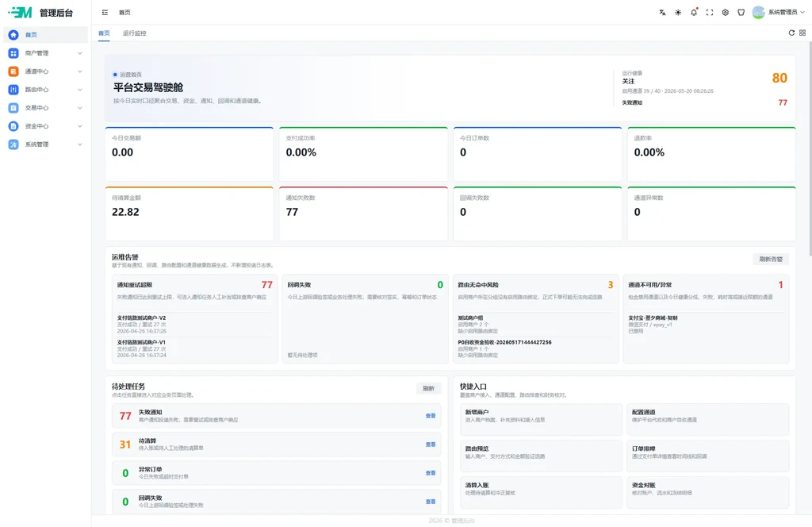Click the 资金中心 sidebar icon

(x=13, y=126)
